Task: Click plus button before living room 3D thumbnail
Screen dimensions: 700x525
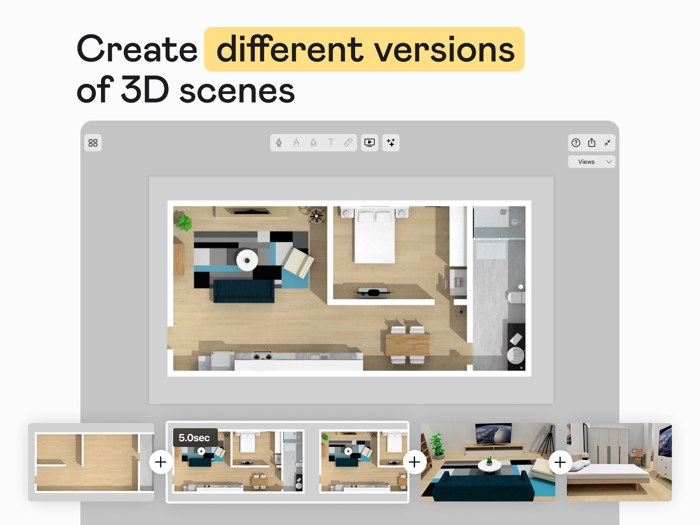Action: coord(414,462)
